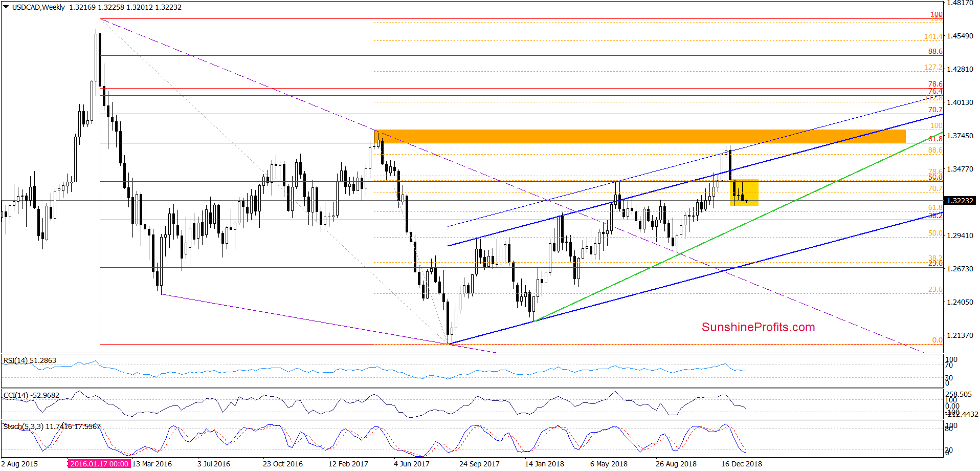Click the 24 Sep 2017 date label
Image resolution: width=980 pixels, height=471 pixels.
click(x=479, y=464)
